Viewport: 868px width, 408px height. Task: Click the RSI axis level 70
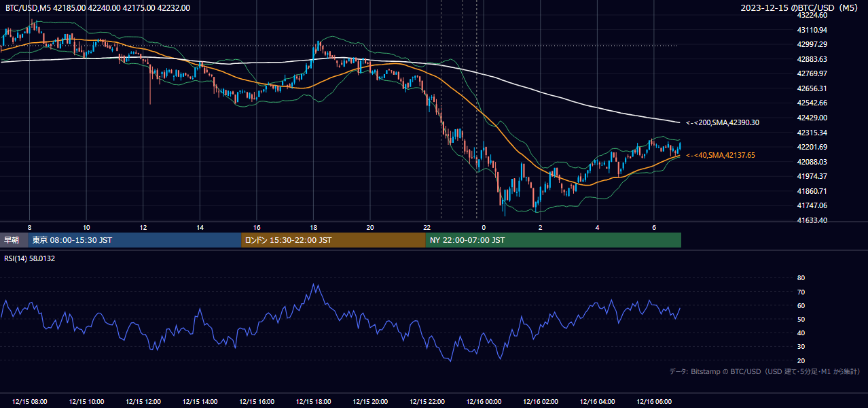pos(801,292)
